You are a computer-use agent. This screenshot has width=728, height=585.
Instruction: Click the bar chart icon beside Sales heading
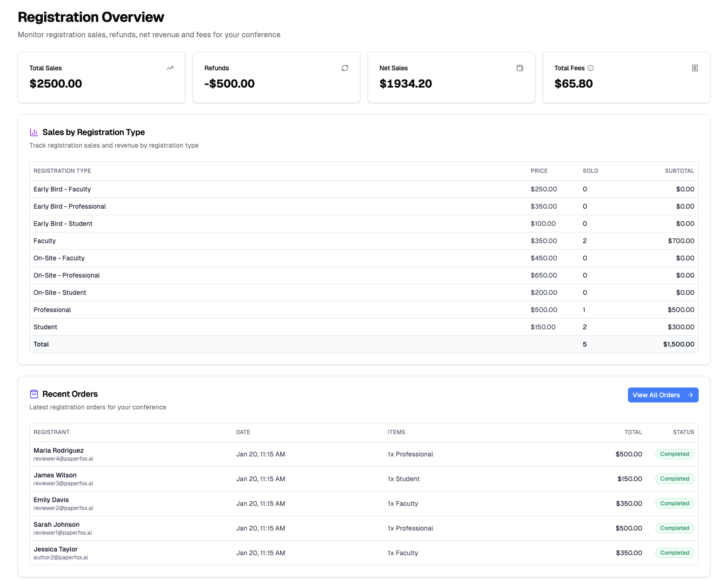(34, 132)
